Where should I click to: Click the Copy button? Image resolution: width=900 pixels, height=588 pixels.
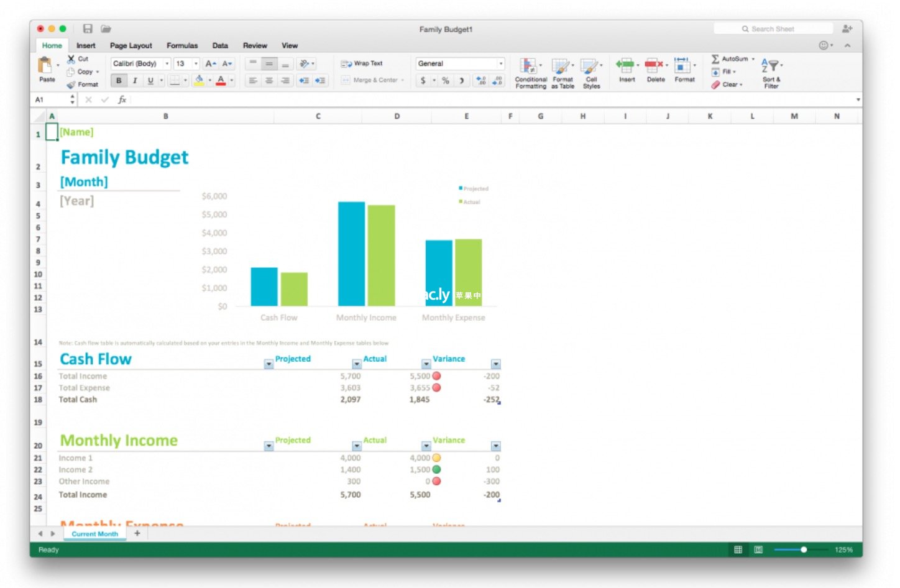click(83, 71)
